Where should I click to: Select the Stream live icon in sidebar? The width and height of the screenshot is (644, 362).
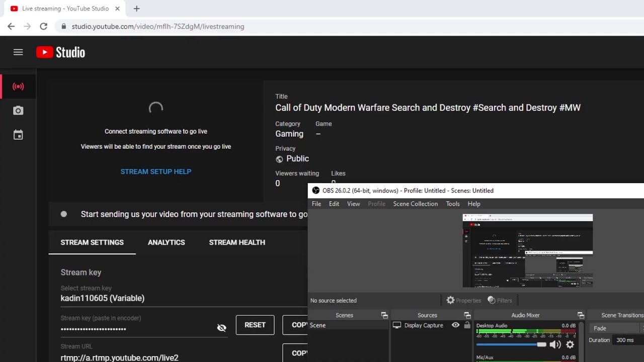click(18, 86)
